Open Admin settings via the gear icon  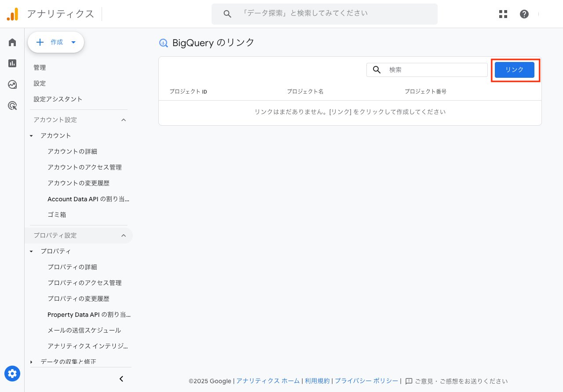(12, 374)
